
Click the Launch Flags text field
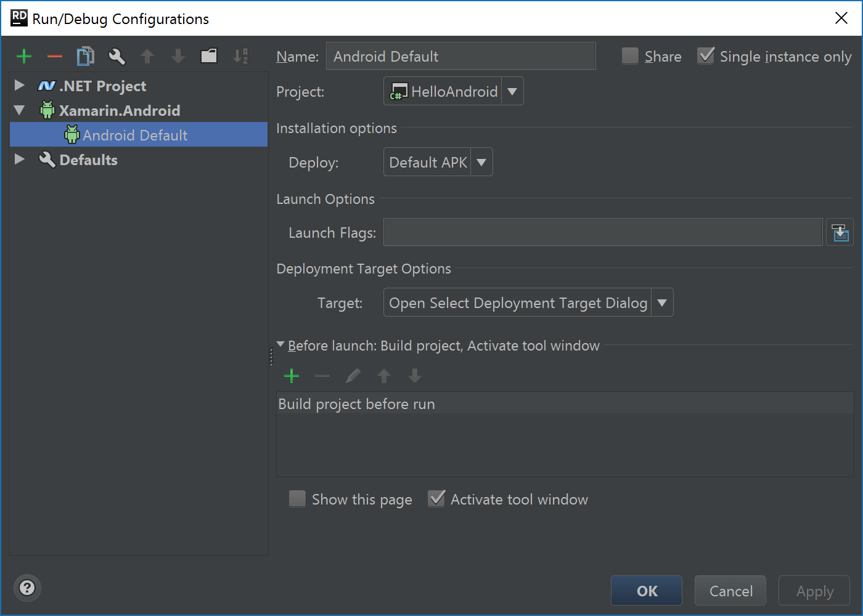point(603,232)
